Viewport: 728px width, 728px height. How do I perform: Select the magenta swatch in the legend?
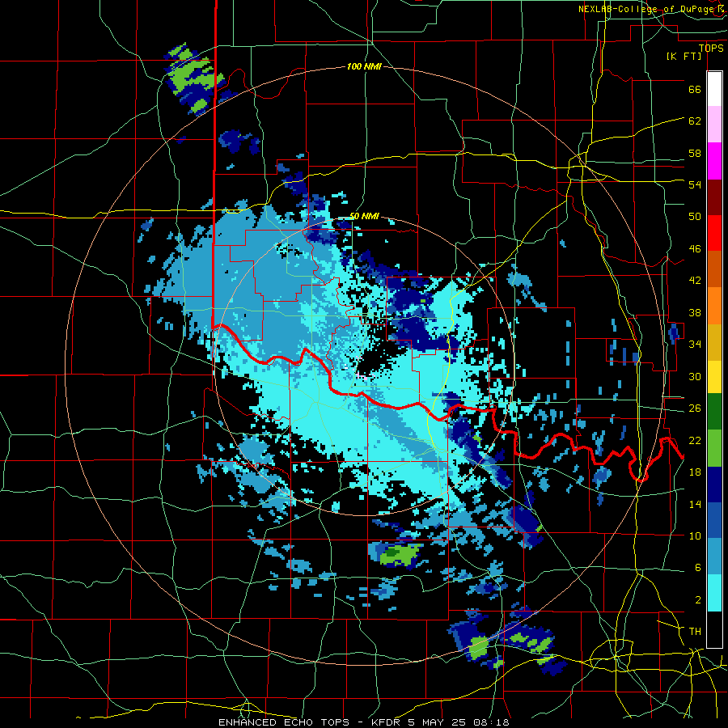click(x=714, y=161)
